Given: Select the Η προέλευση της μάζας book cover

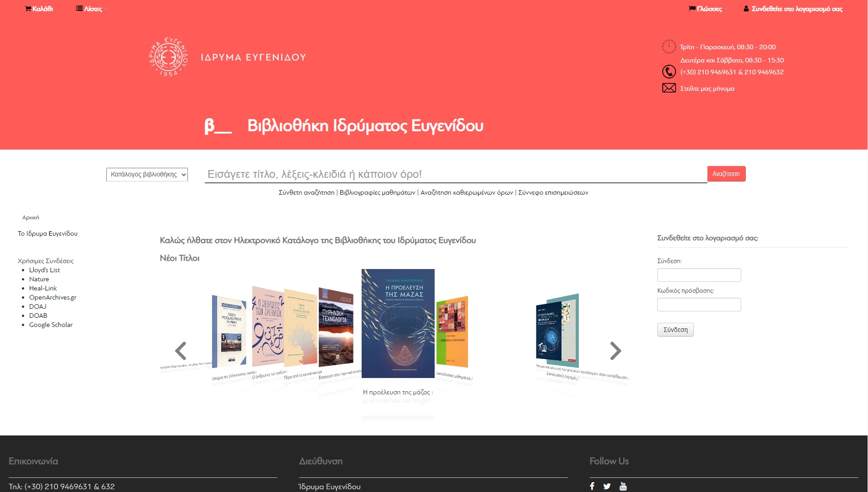Looking at the screenshot, I should [398, 323].
